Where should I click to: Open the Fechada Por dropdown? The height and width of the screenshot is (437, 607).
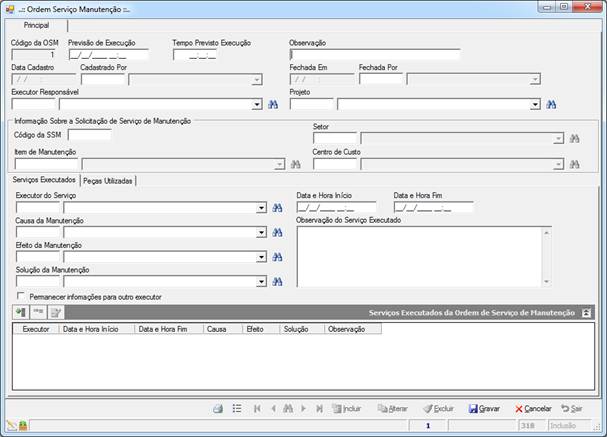click(535, 80)
